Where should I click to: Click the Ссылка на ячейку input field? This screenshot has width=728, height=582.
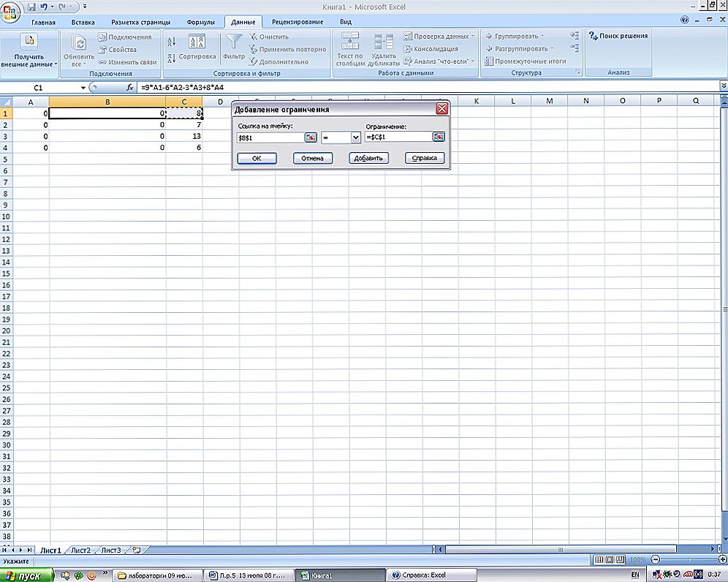270,137
